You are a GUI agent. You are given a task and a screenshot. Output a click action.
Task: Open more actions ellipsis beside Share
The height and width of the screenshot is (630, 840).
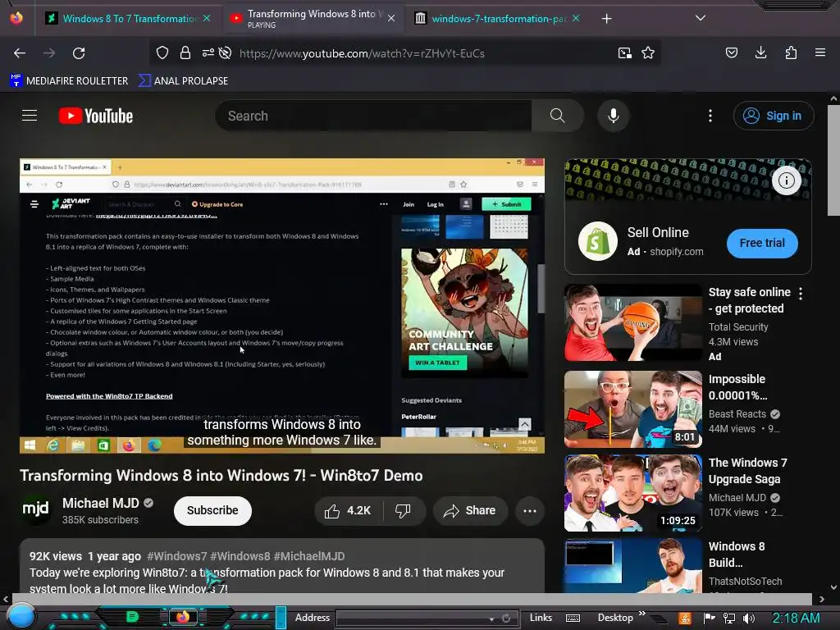click(530, 510)
